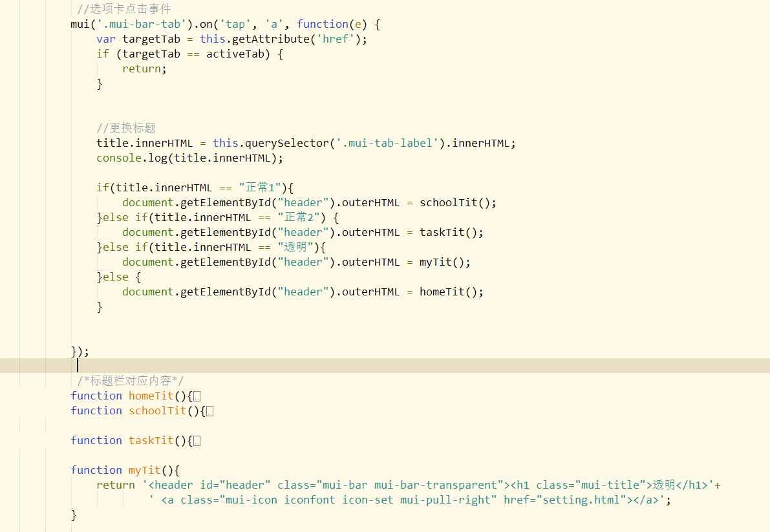
Task: Click the schoolTit() call
Action: tap(455, 203)
